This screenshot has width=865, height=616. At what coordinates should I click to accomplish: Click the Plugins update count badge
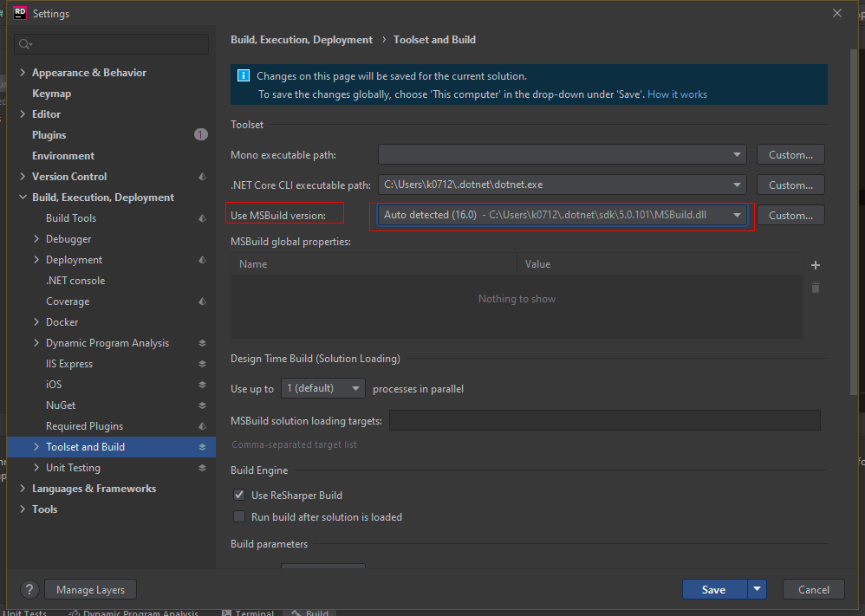click(201, 134)
